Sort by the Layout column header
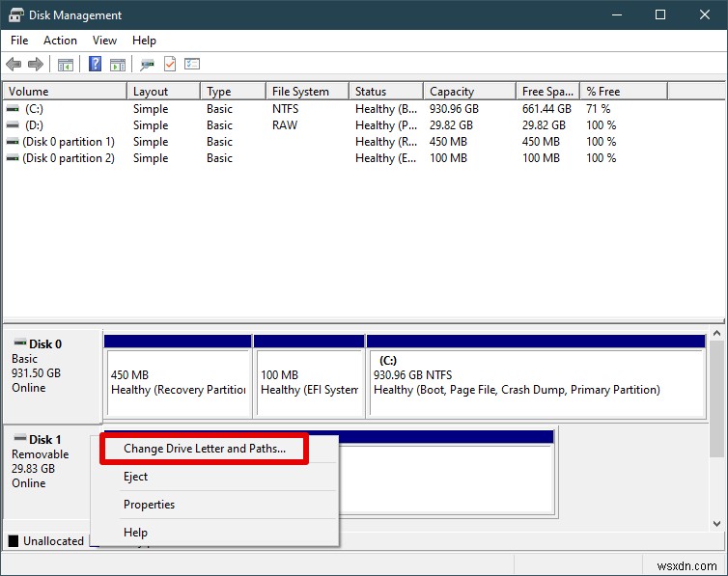The height and width of the screenshot is (576, 728). click(163, 92)
